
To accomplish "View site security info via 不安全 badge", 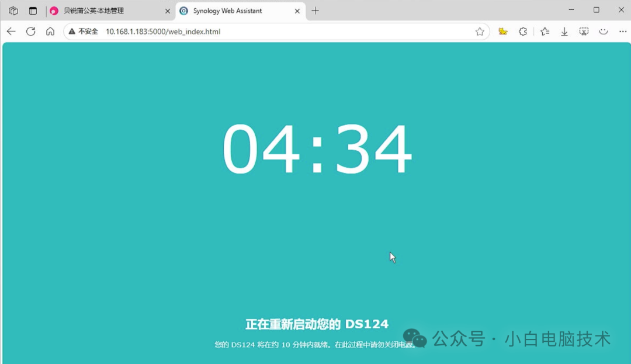I will [85, 31].
